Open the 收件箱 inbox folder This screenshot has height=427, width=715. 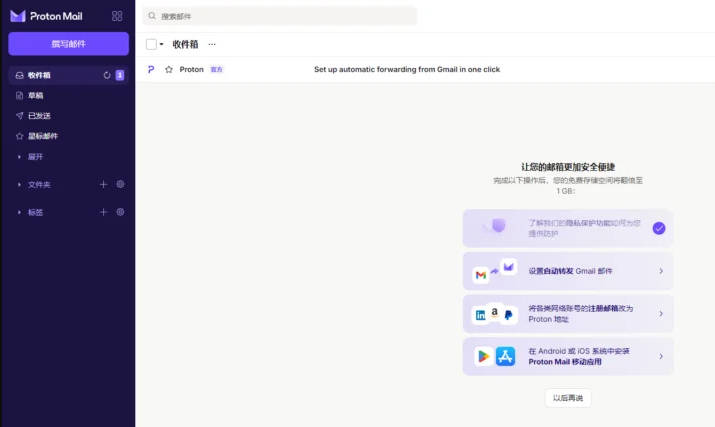coord(68,75)
